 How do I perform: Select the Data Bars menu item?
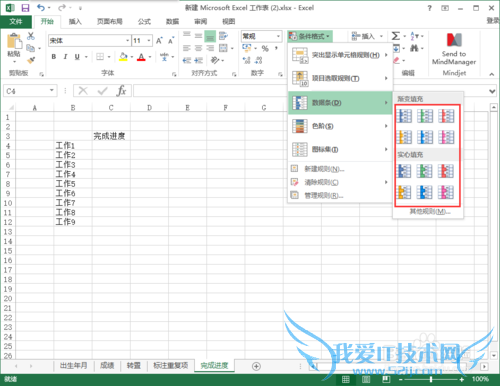coord(340,103)
